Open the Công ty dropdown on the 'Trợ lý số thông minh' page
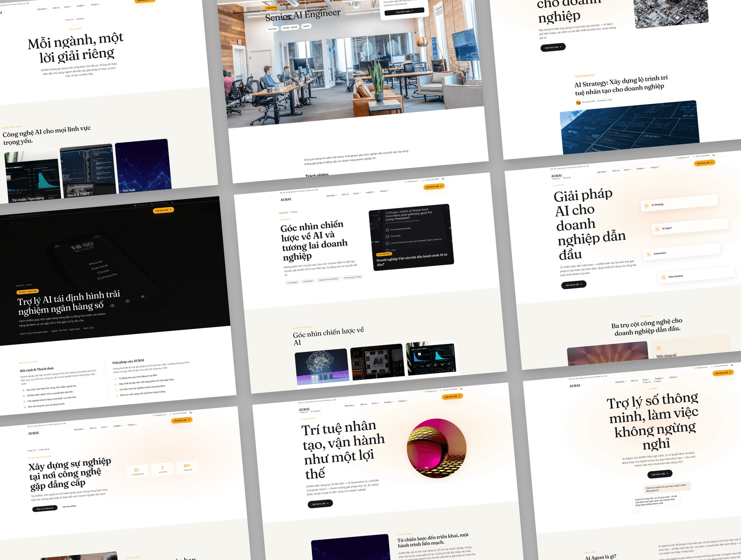741x560 pixels. 673,378
